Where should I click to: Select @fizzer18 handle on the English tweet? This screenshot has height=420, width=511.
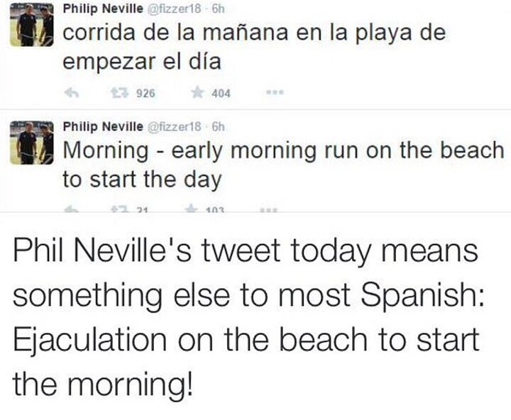pyautogui.click(x=168, y=126)
